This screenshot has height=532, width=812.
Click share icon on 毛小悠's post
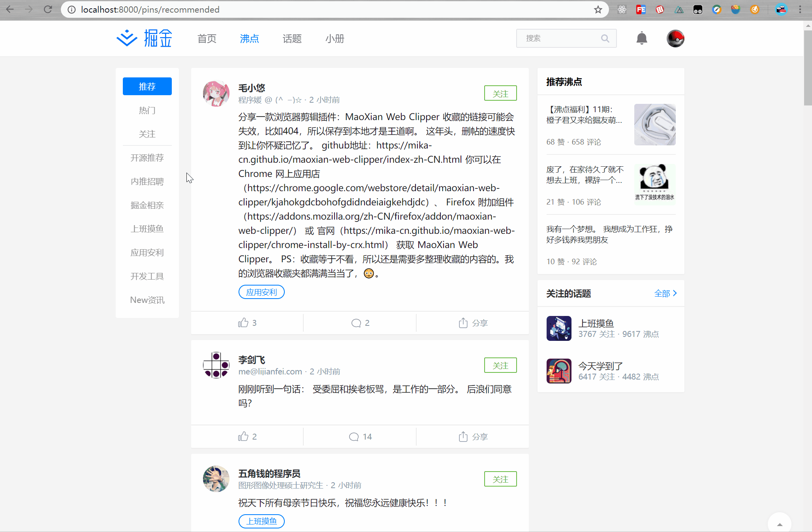[x=463, y=323]
